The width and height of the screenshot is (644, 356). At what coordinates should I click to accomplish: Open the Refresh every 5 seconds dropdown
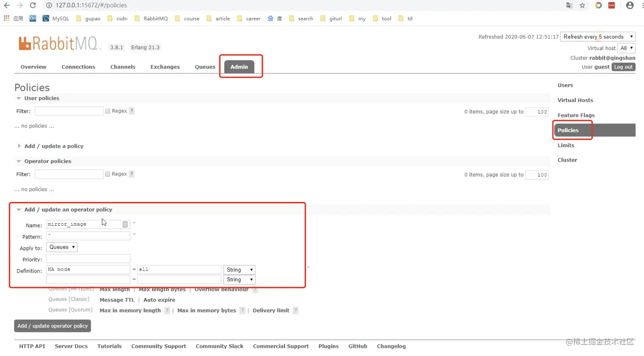[598, 37]
